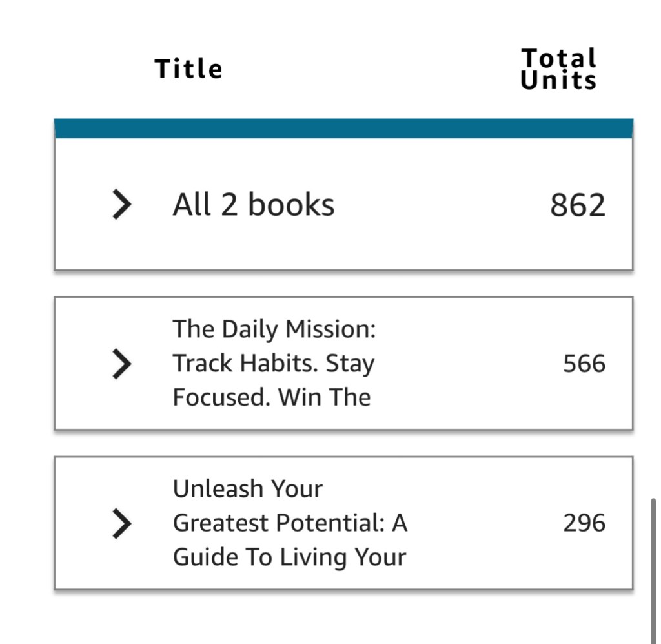Image resolution: width=661 pixels, height=644 pixels.
Task: Click blank space between "All 2 books" and 862
Action: [x=439, y=205]
